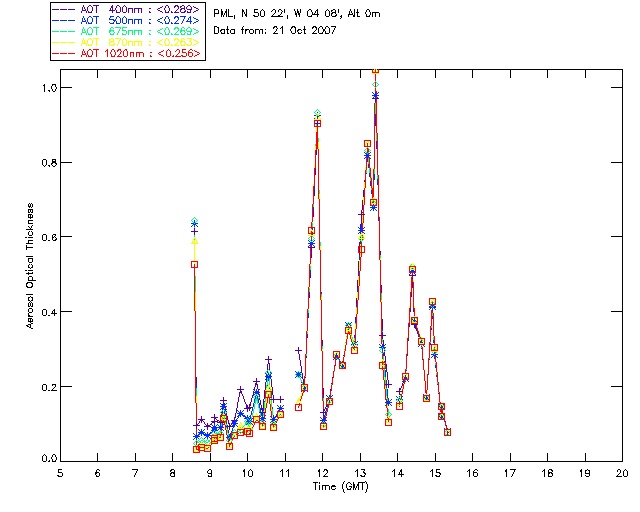
Task: Click the green dashed line sample for 675nm
Action: coord(64,31)
